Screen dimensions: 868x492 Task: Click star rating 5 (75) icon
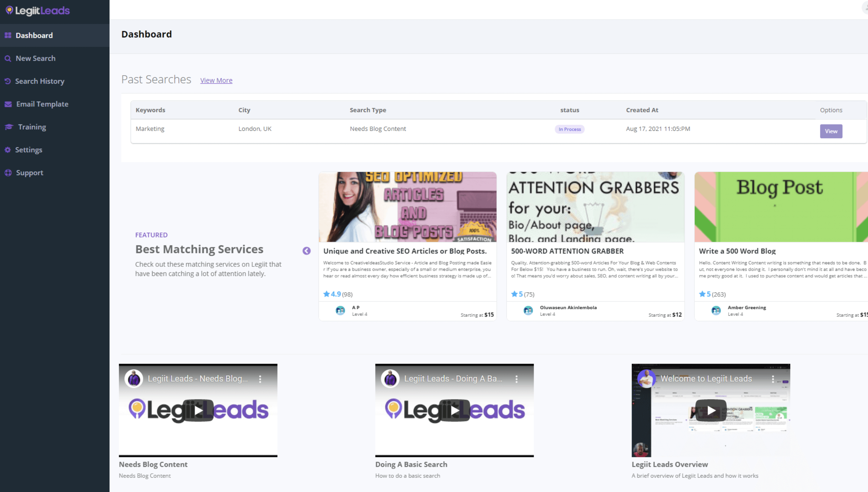click(x=514, y=294)
